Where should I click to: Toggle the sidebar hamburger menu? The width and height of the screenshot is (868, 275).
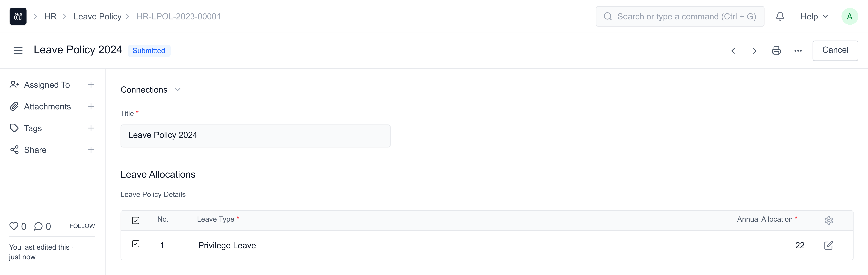pos(18,51)
